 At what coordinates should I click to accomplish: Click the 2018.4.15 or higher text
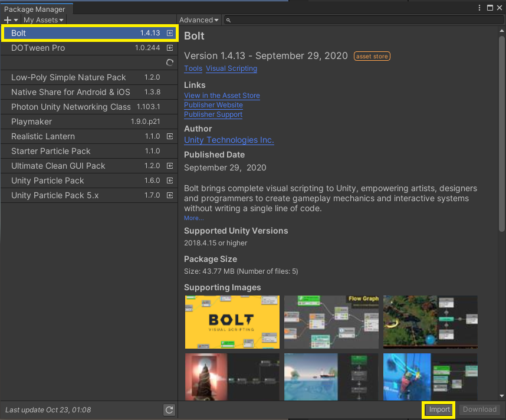coord(216,243)
